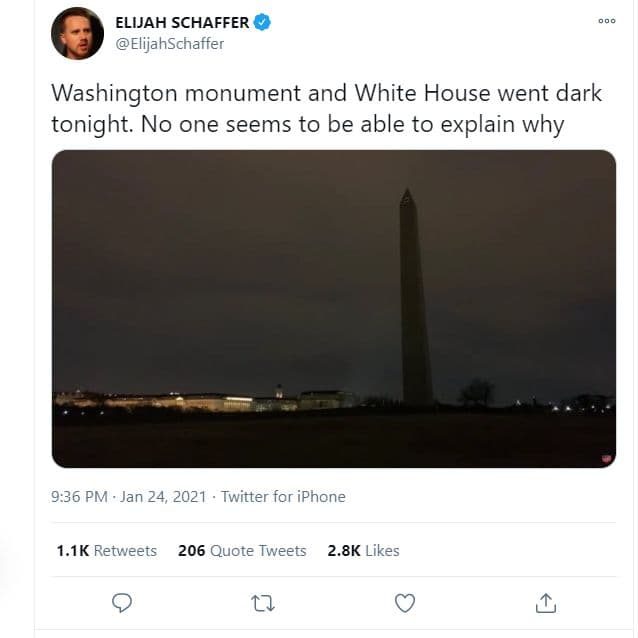Click the 9:36 PM Jan 24, 2021 timestamp
The image size is (638, 638).
tap(129, 496)
